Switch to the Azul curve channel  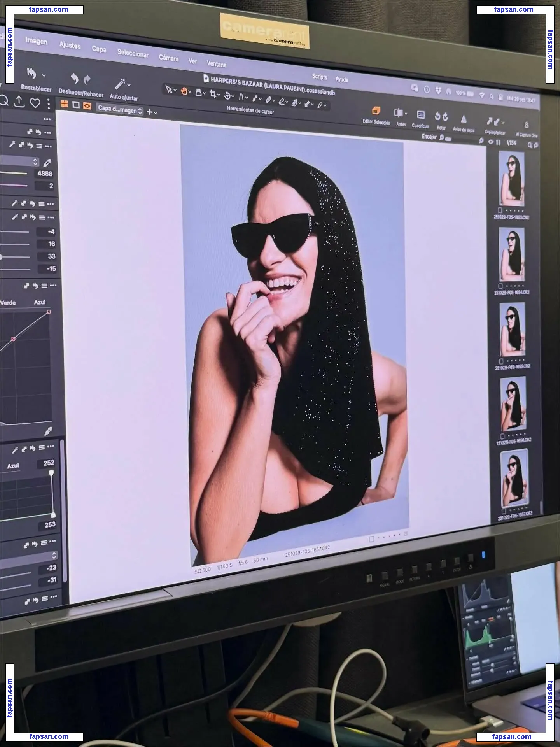[x=40, y=302]
